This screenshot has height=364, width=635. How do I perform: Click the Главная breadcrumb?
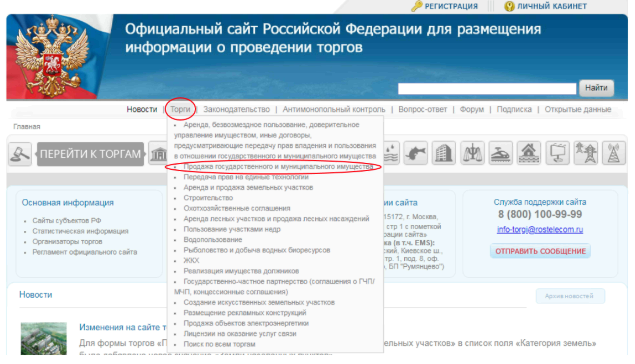(27, 127)
